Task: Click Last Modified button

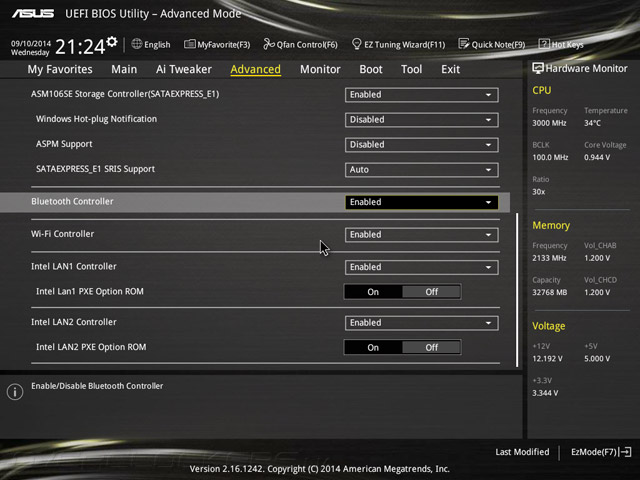Action: tap(522, 452)
